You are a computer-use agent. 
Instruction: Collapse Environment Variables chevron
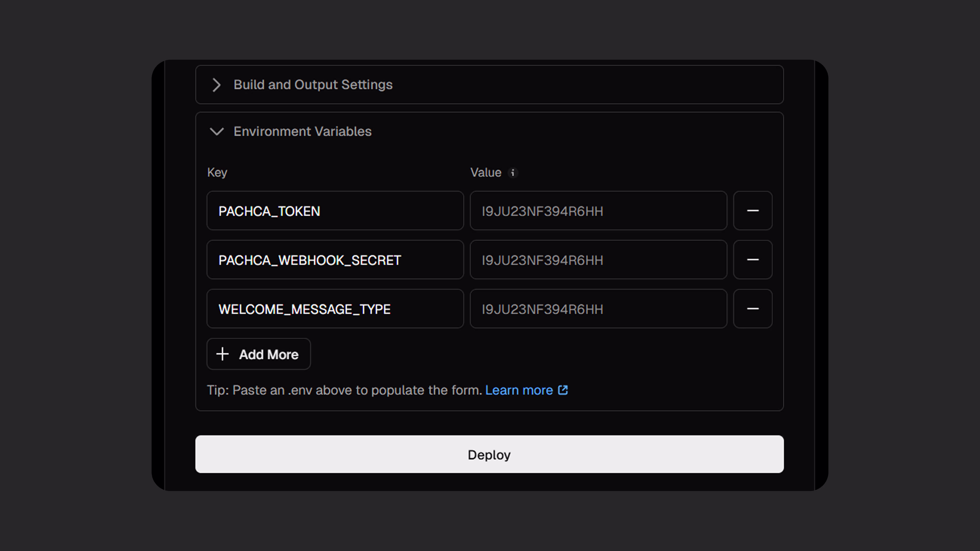pyautogui.click(x=216, y=132)
